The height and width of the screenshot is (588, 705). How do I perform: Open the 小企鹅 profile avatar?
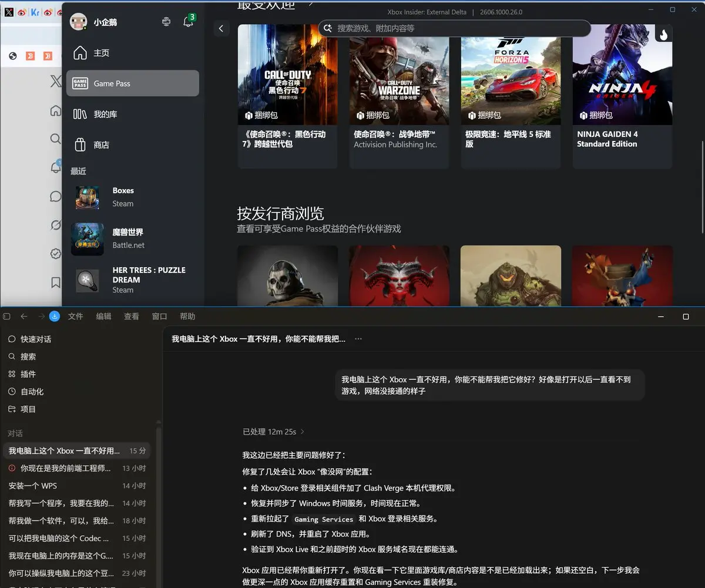(x=78, y=22)
